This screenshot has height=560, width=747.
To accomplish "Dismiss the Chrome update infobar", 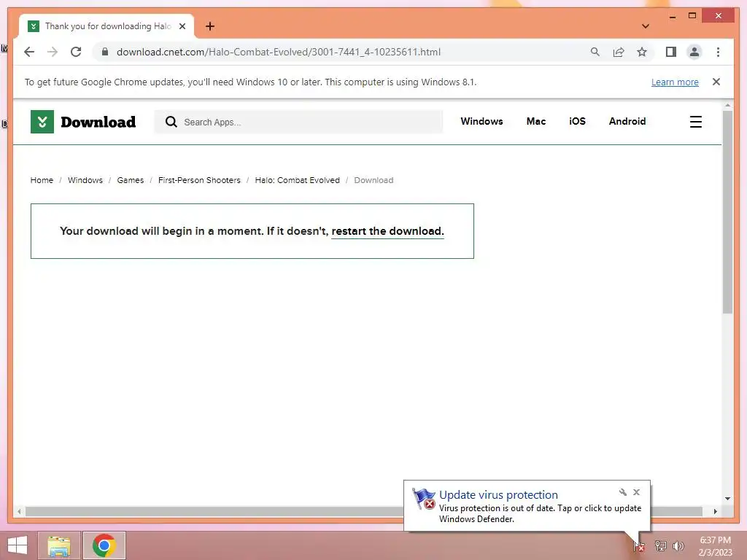I will [x=716, y=82].
